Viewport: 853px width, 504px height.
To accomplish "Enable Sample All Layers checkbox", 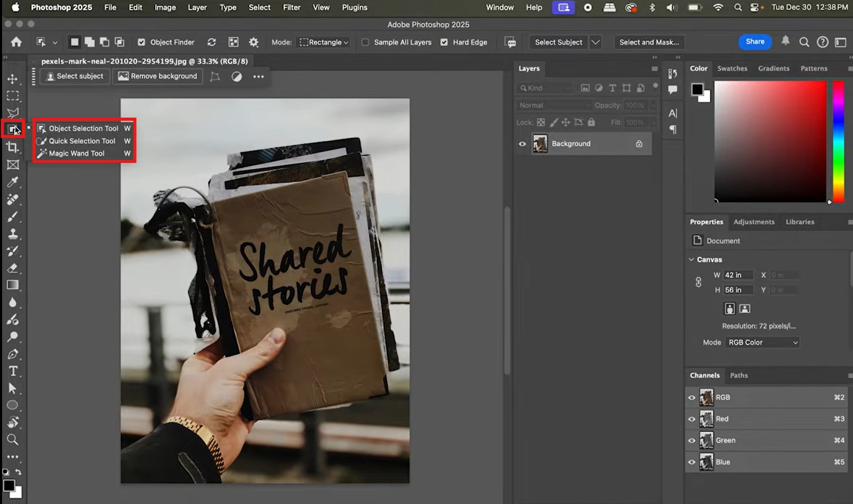I will click(365, 42).
